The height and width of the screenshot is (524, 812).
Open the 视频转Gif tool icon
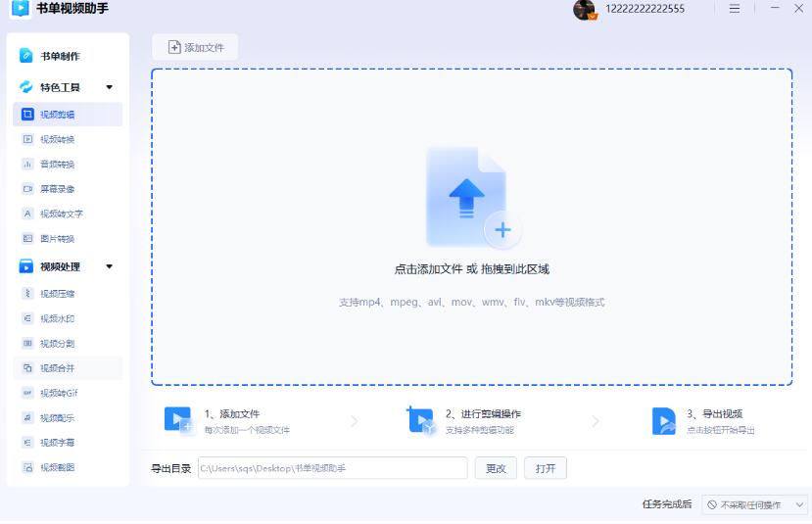pos(28,393)
